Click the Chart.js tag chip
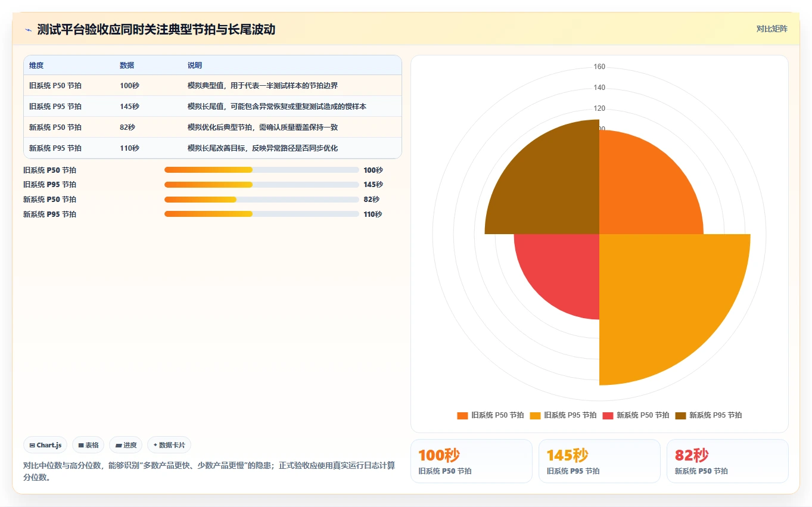This screenshot has width=812, height=507. [45, 445]
